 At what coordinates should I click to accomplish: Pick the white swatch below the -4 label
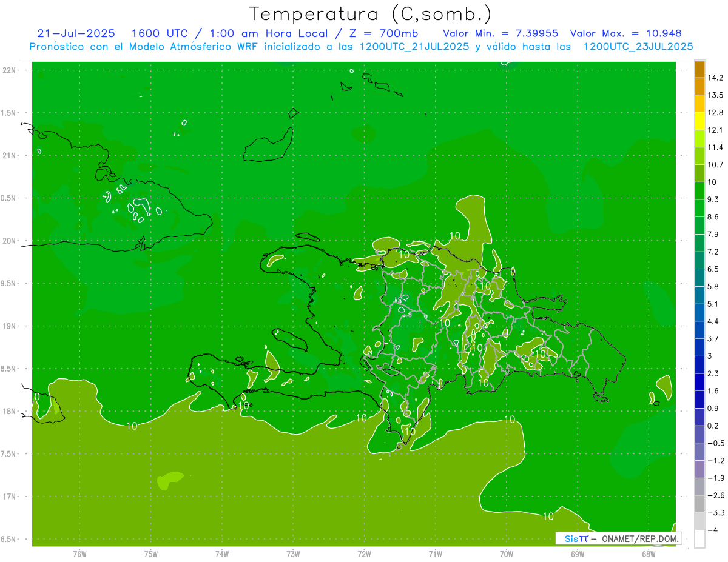(x=699, y=539)
